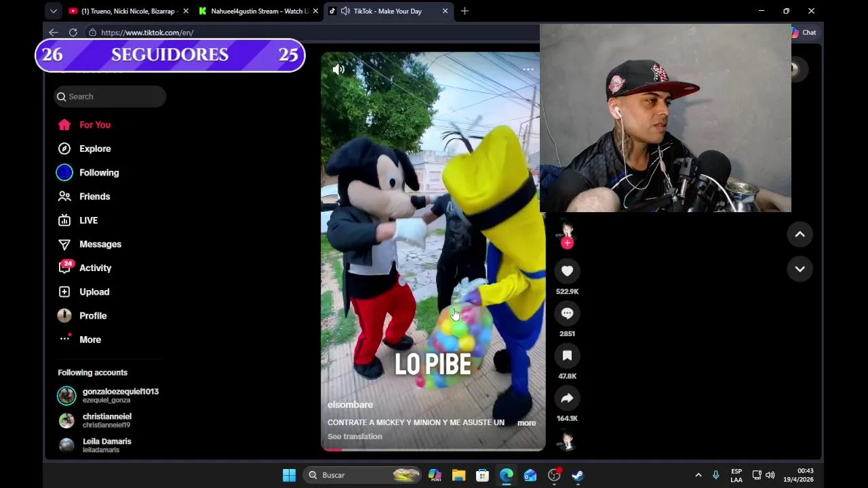Focus the TikTok Search field

tap(110, 96)
